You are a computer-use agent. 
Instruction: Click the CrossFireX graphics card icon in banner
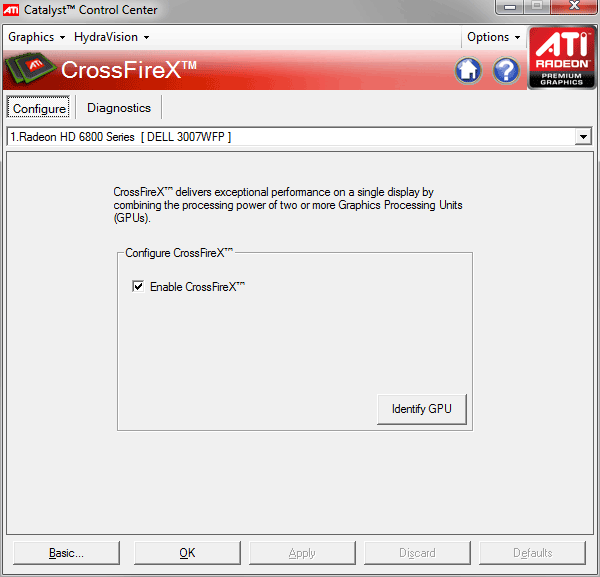[31, 71]
